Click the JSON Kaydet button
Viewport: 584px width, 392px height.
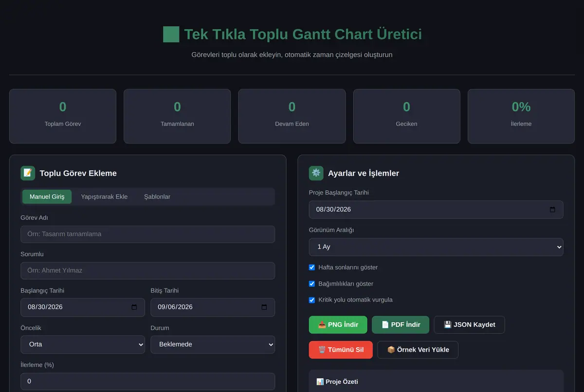click(469, 325)
